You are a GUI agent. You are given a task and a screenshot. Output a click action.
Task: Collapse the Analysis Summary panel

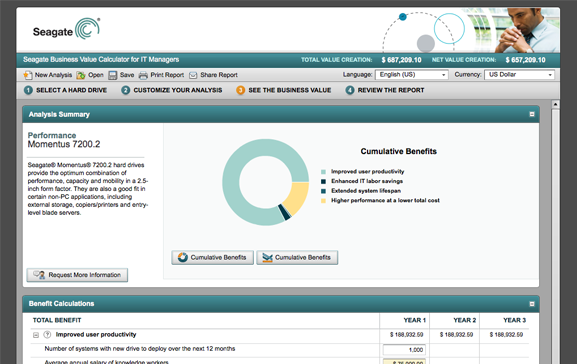pos(532,114)
